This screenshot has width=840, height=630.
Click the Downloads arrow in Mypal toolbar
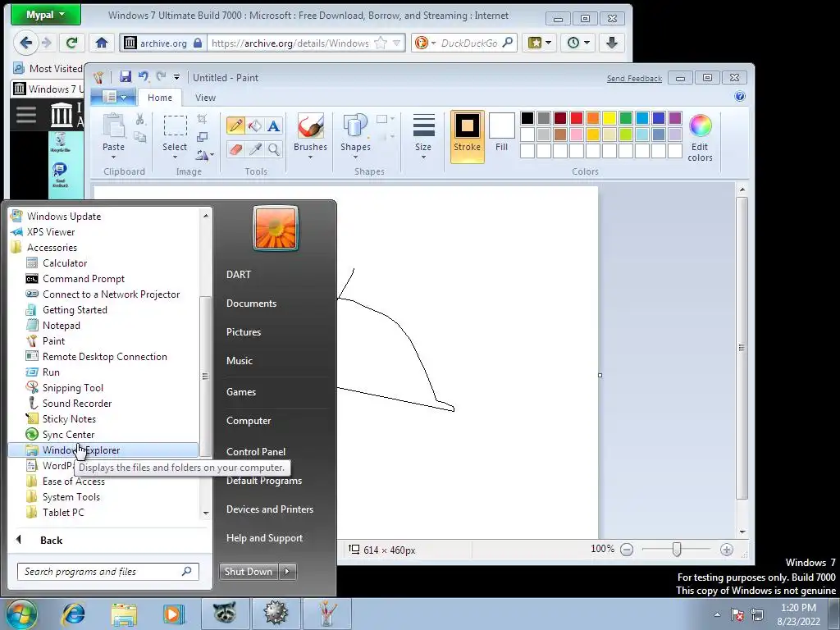(612, 43)
